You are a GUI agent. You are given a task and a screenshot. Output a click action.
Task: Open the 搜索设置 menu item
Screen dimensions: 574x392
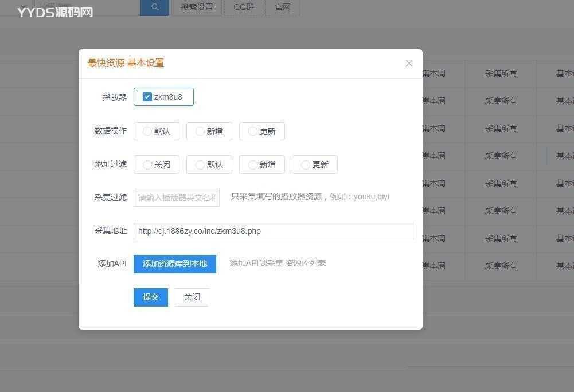pos(197,7)
